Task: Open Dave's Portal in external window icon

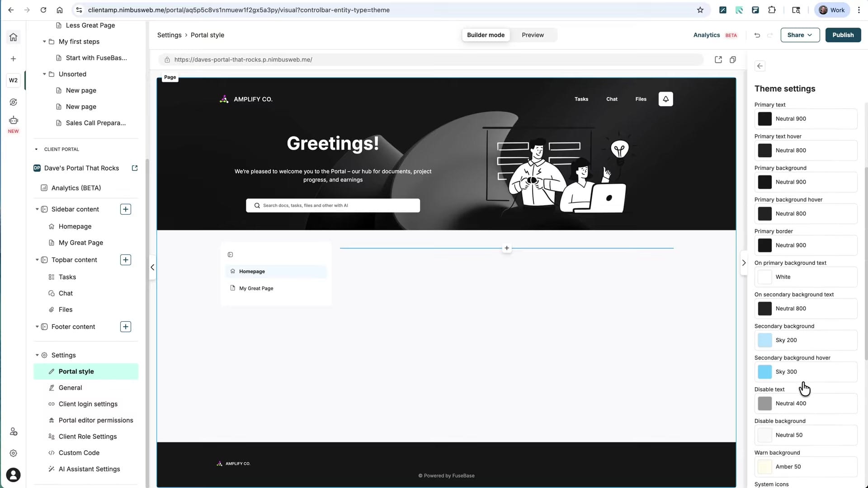Action: pos(134,168)
